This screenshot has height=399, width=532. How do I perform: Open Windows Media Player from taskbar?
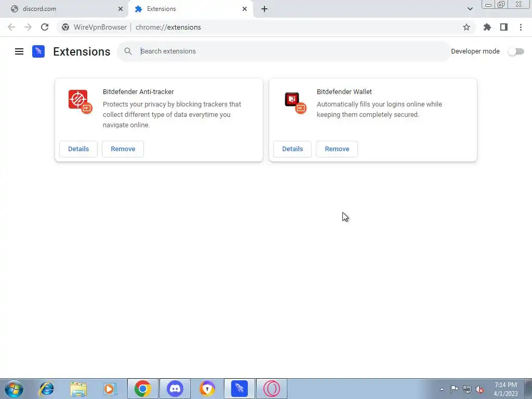click(110, 389)
